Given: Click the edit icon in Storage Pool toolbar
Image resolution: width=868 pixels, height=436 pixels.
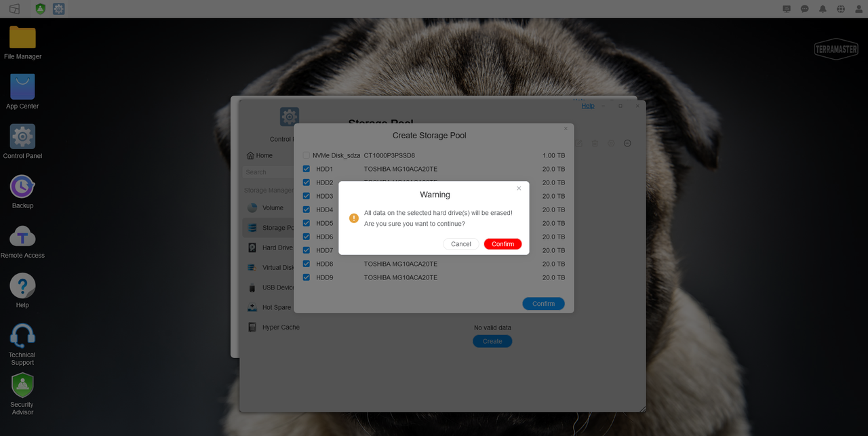Looking at the screenshot, I should (x=578, y=143).
